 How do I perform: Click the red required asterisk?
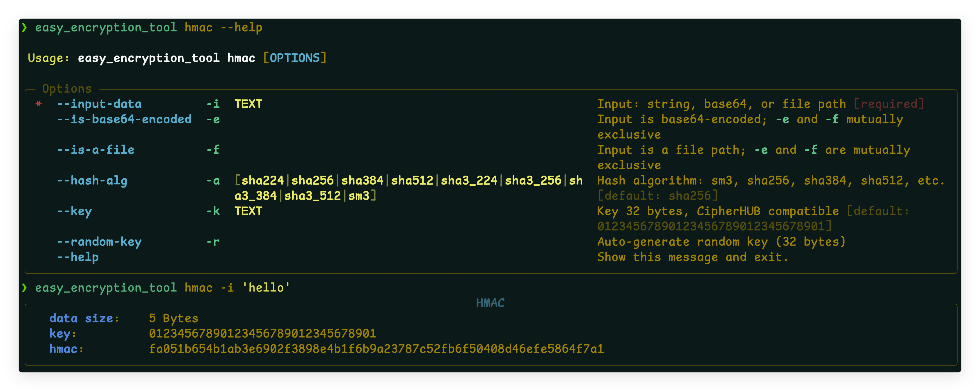pos(38,104)
